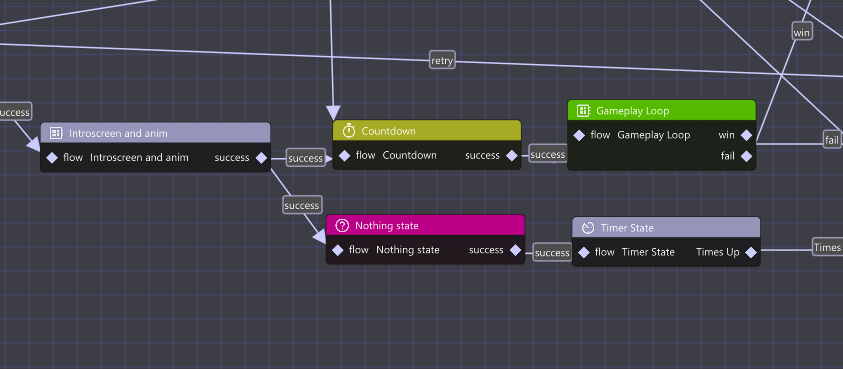Image resolution: width=843 pixels, height=369 pixels.
Task: Click the fail transition label beside Gameplay Loop
Action: [x=832, y=139]
